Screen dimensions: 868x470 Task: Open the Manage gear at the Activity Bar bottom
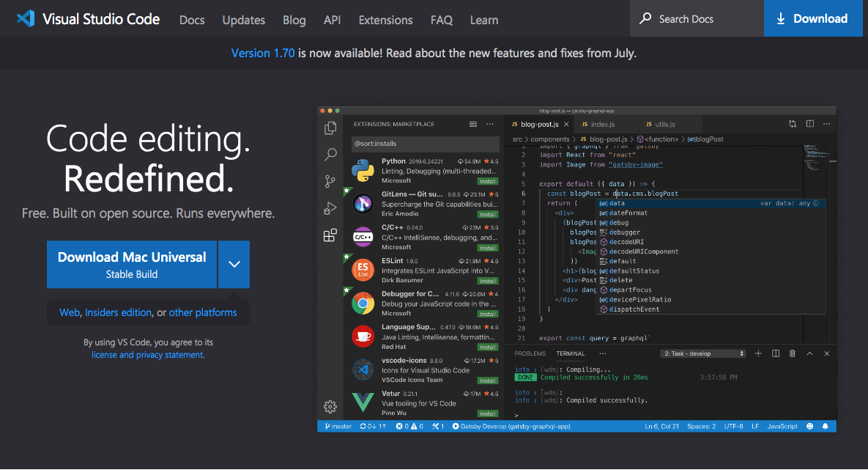coord(330,407)
